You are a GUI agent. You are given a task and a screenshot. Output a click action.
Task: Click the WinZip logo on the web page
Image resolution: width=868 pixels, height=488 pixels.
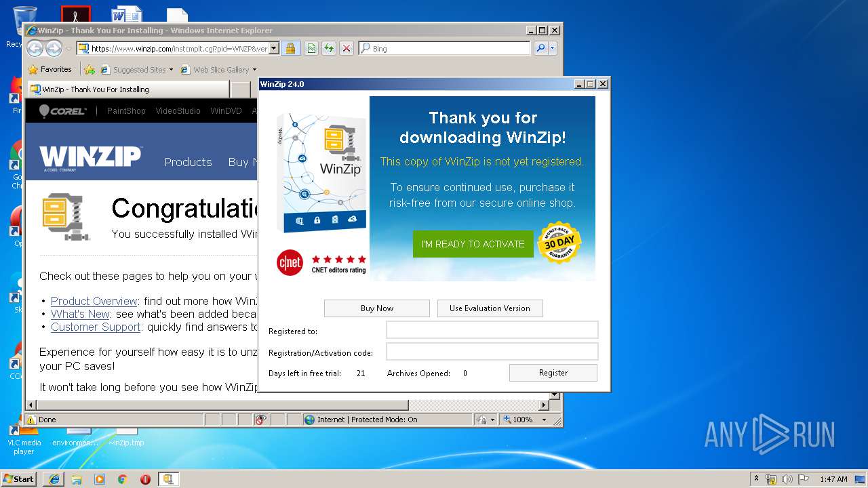point(90,159)
